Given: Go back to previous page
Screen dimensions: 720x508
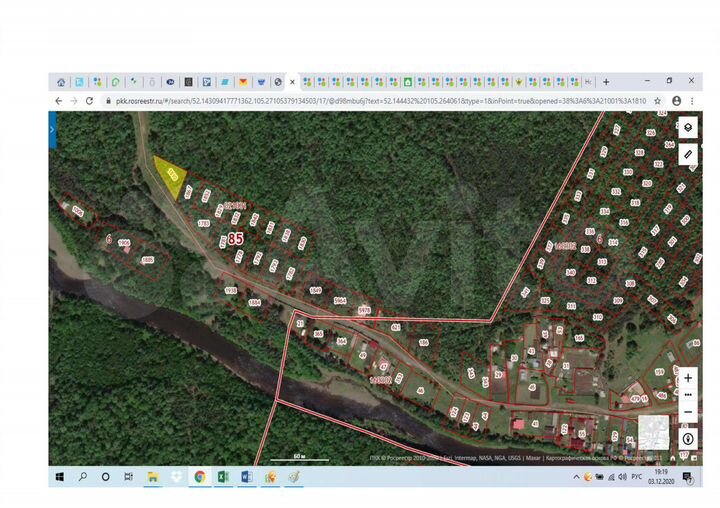Looking at the screenshot, I should pos(59,101).
